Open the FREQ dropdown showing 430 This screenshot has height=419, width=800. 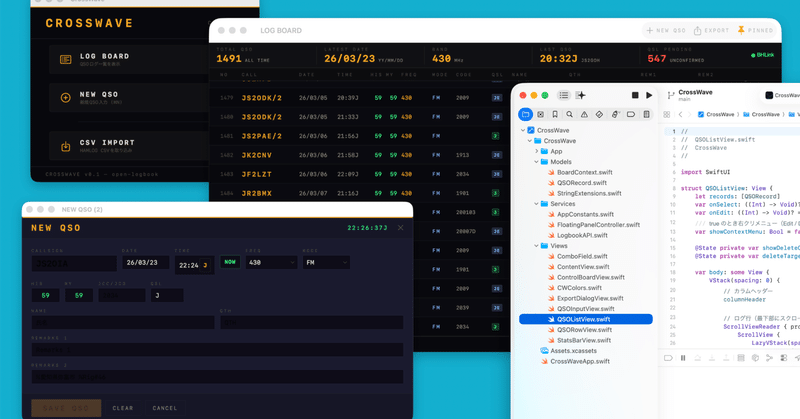(271, 263)
